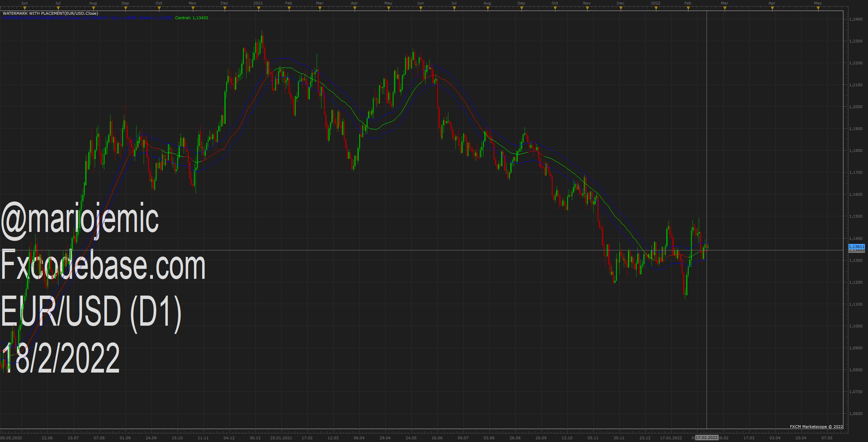Click the 1,2100 price level on axis
The height and width of the screenshot is (442, 868).
856,85
